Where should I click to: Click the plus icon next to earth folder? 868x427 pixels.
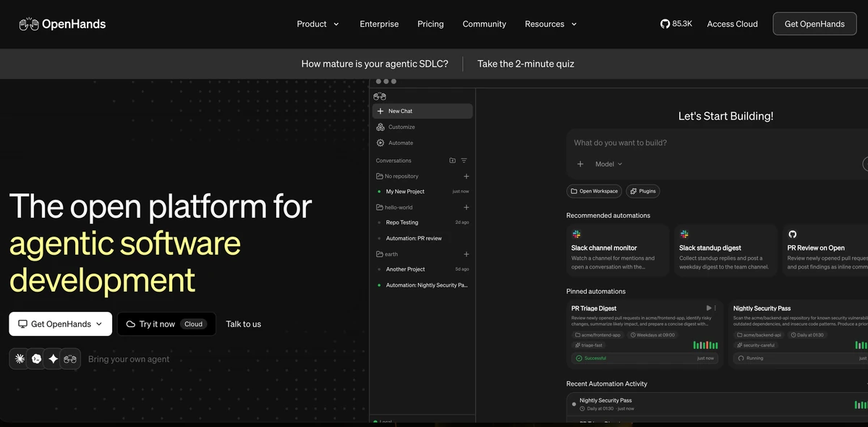pyautogui.click(x=467, y=254)
